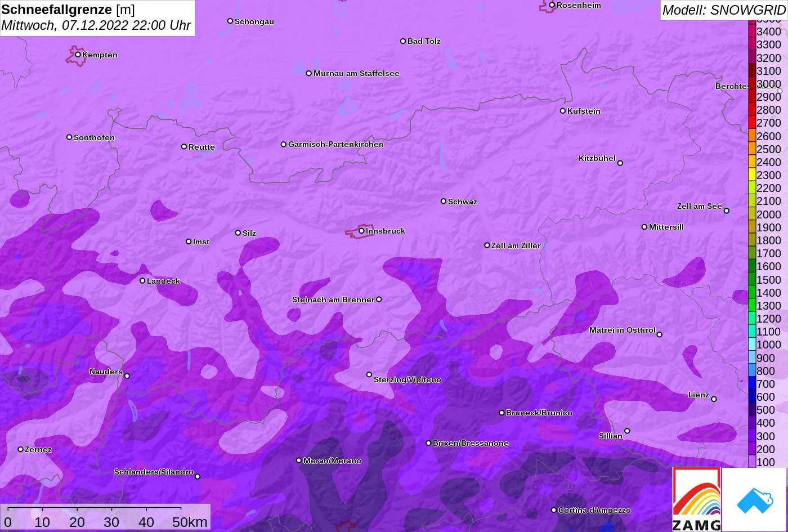Click the 'Modell: SNOWGRID' label
Screen dimensions: 788x532
pos(723,10)
